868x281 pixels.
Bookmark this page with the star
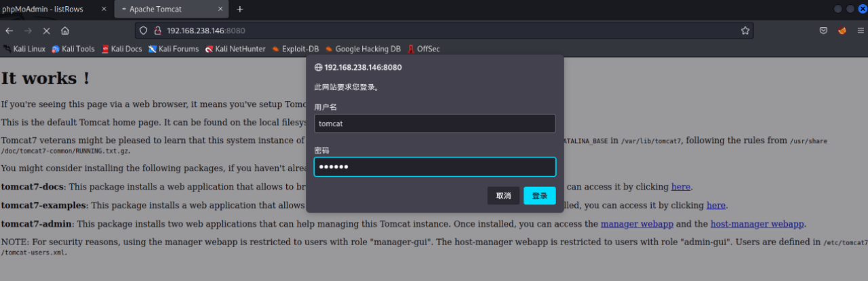point(745,30)
